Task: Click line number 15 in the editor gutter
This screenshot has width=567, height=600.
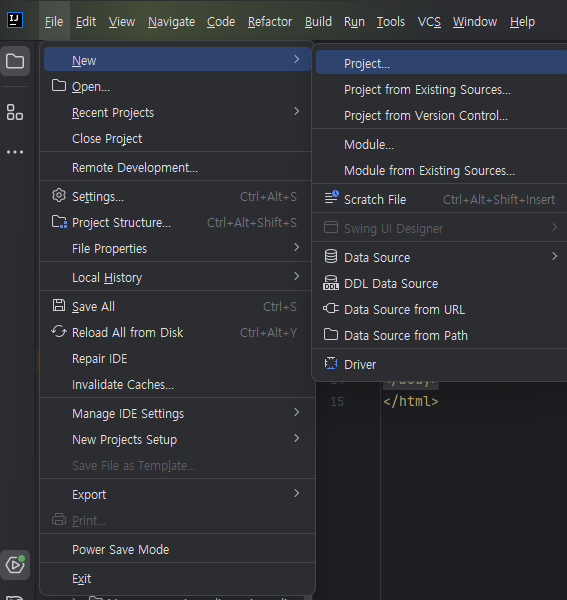Action: [337, 401]
